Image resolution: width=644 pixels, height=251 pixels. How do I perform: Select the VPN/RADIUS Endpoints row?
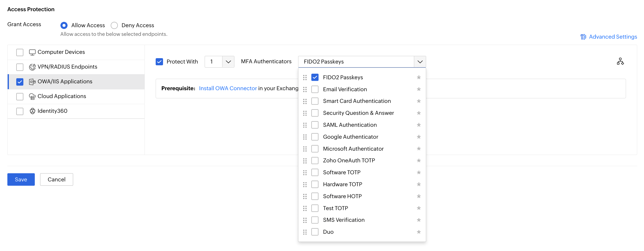coord(76,67)
